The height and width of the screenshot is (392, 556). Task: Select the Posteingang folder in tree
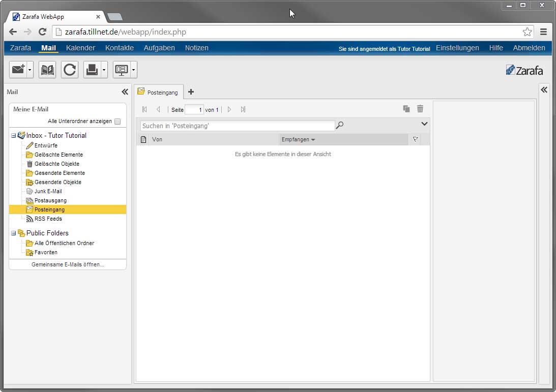[68, 209]
